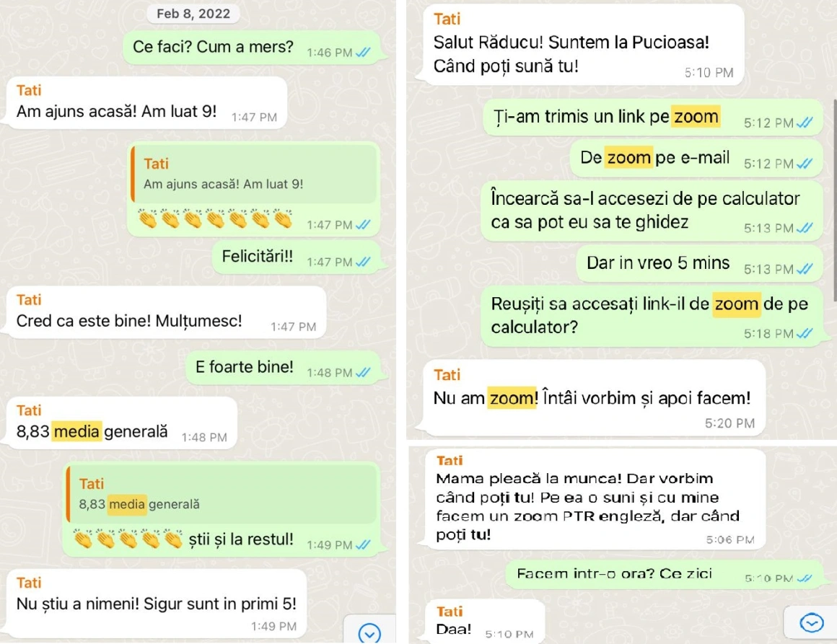Click double checkmarks on 'E foarte bine!' message

[x=364, y=372]
